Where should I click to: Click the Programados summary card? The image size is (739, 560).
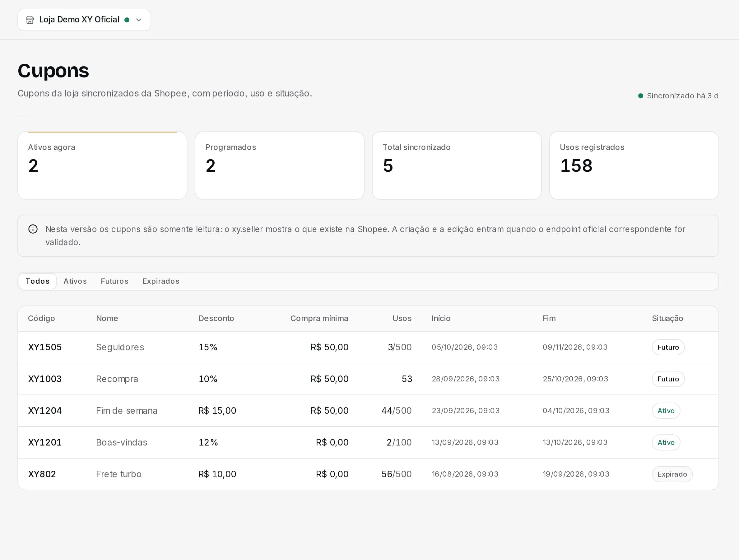pyautogui.click(x=280, y=166)
